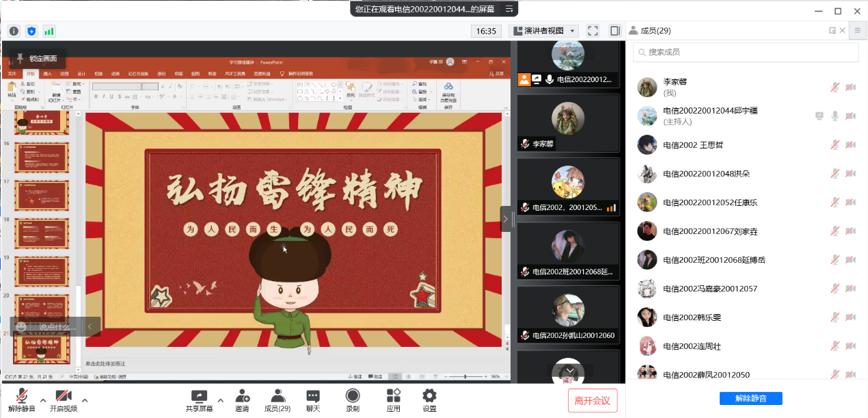
Task: Turn on the camera with 开启视频
Action: [64, 400]
